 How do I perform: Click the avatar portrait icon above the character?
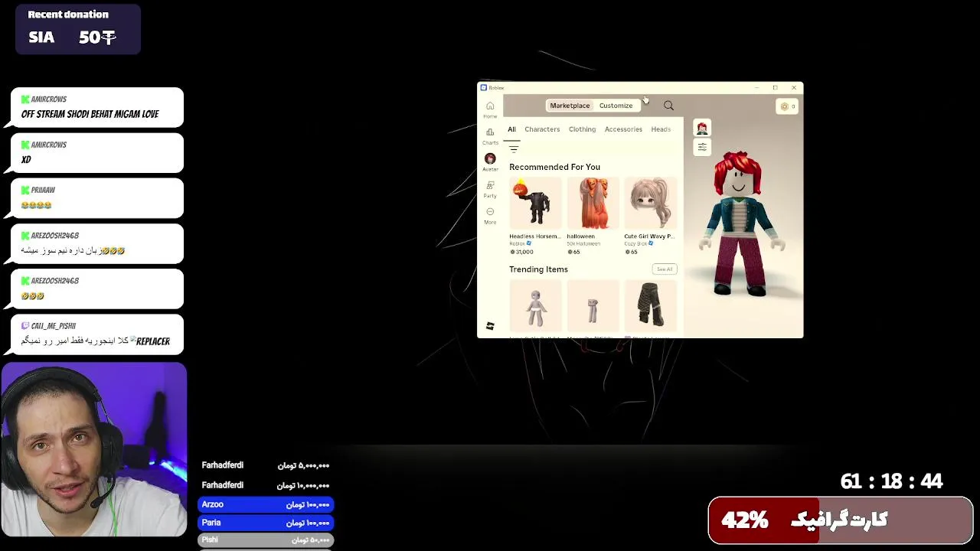[x=702, y=128]
